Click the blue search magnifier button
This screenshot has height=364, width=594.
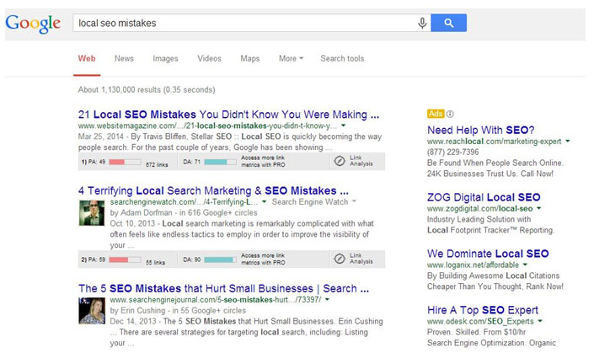click(x=448, y=23)
